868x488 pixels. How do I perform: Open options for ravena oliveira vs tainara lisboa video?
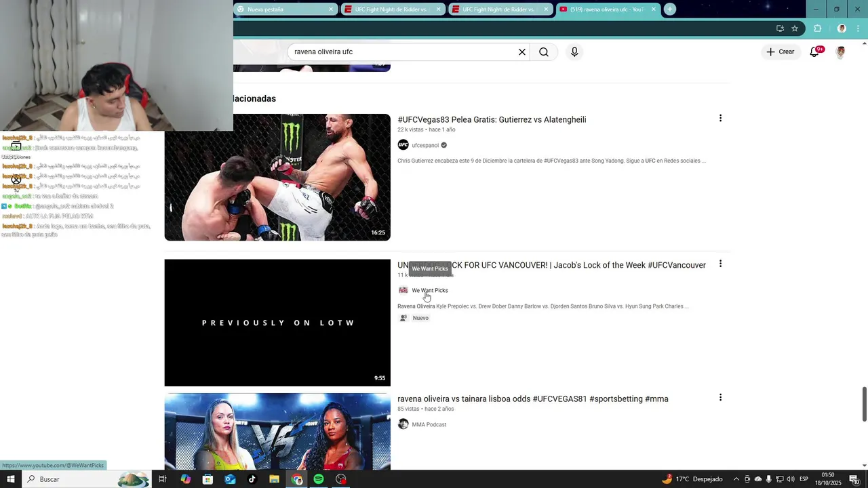720,398
